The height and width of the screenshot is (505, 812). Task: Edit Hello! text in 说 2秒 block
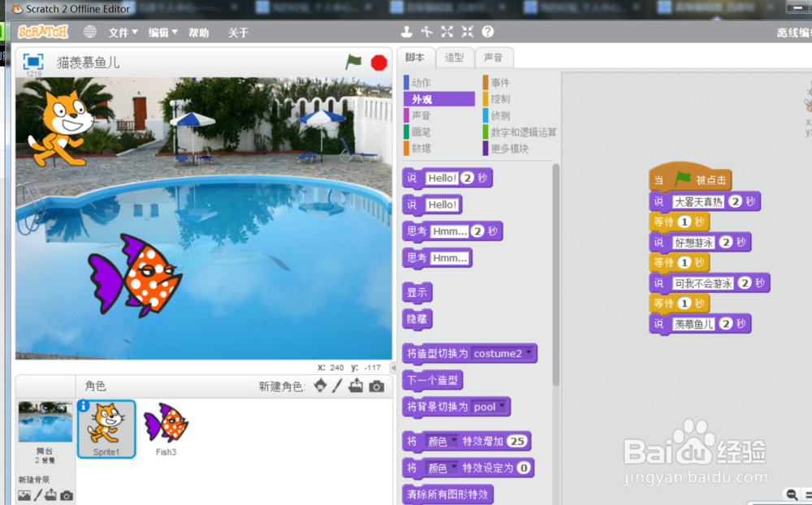[x=442, y=178]
